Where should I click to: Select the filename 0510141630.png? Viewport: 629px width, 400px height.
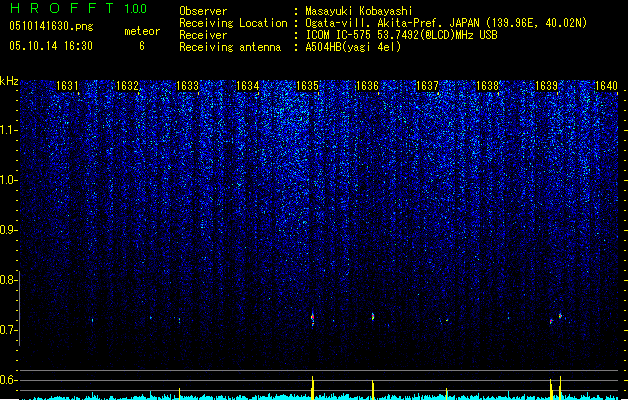[51, 26]
